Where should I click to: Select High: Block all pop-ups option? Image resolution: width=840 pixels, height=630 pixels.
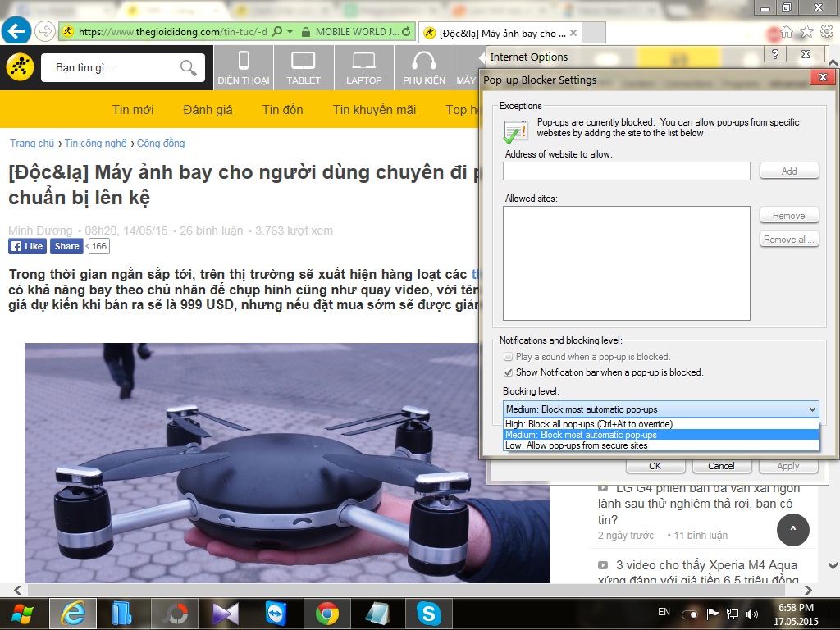pos(588,424)
